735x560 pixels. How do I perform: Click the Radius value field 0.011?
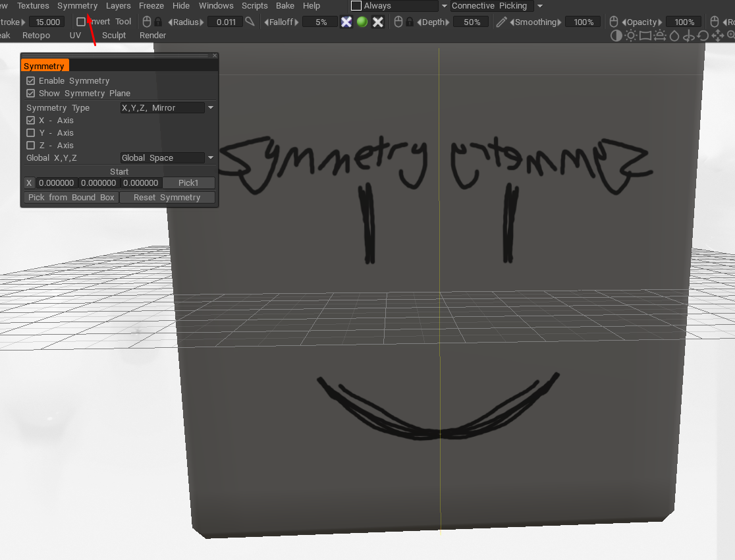click(225, 22)
